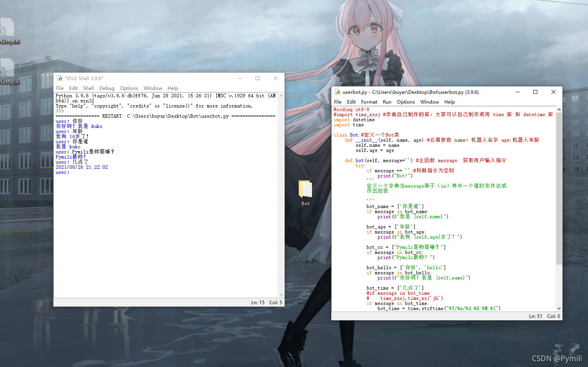This screenshot has height=367, width=588.
Task: Maximize the IDLE Shell window
Action: point(257,78)
